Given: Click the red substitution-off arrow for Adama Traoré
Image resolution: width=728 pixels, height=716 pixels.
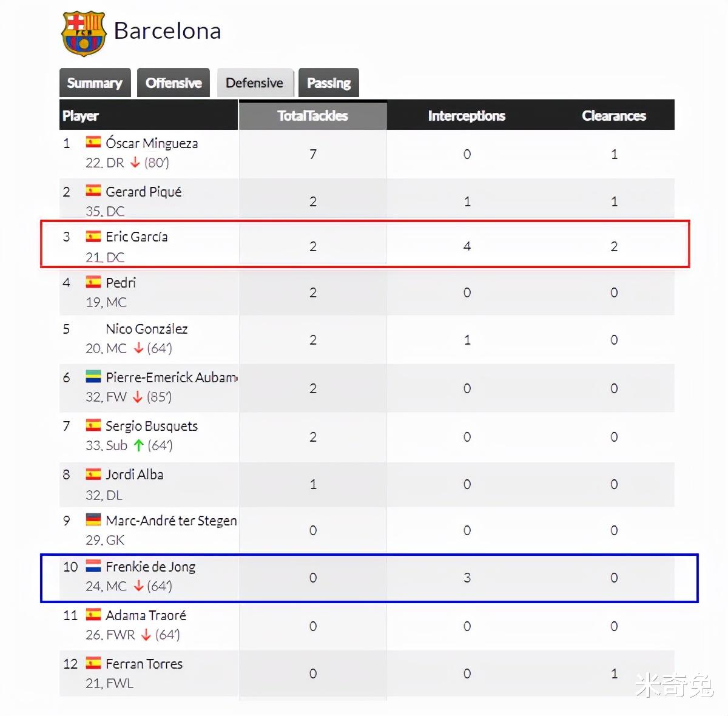Looking at the screenshot, I should 146,635.
